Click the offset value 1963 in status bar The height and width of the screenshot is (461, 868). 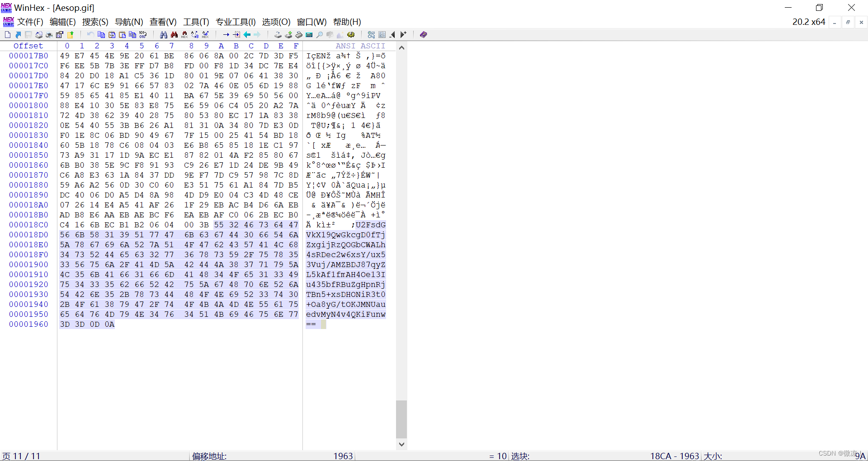click(343, 456)
